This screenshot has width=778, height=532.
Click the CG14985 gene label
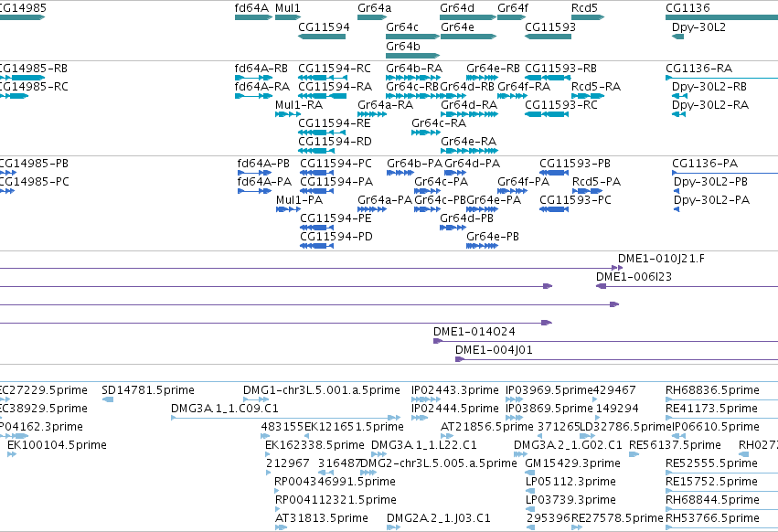coord(23,8)
